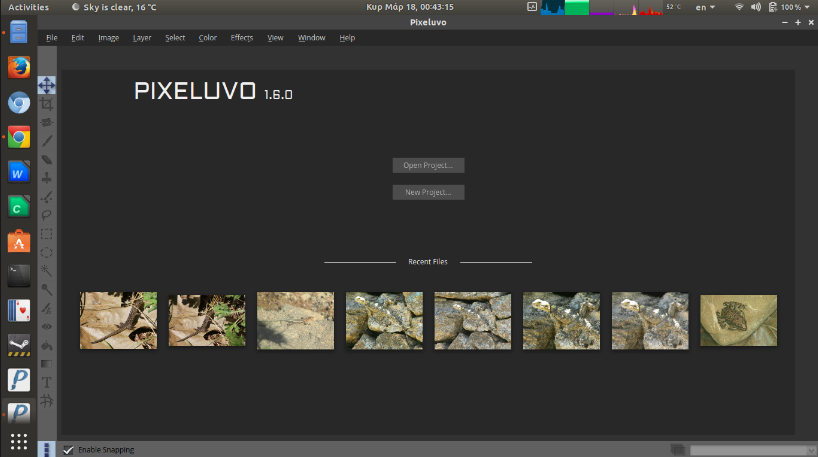Image resolution: width=818 pixels, height=457 pixels.
Task: Select the Magic Wand tool
Action: (x=46, y=271)
